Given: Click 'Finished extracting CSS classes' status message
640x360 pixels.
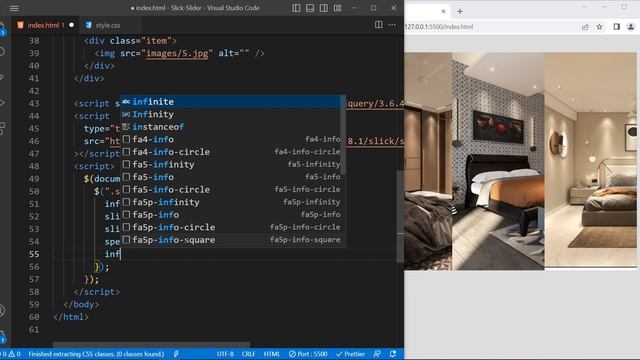Looking at the screenshot, I should pos(96,354).
